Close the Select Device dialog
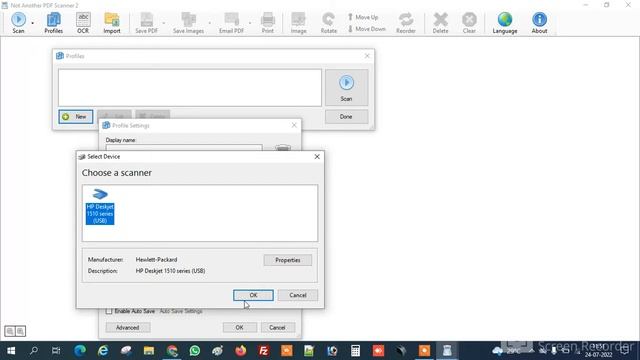640x360 pixels. [x=317, y=157]
